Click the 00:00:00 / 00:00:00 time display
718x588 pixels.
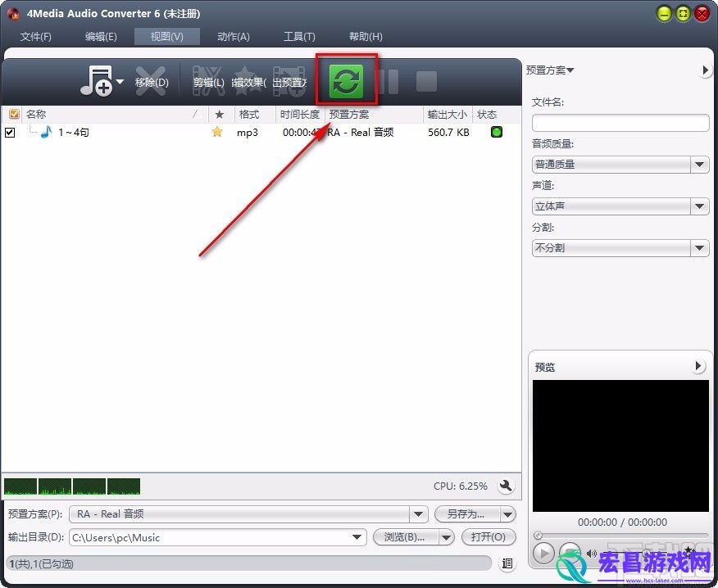point(622,522)
